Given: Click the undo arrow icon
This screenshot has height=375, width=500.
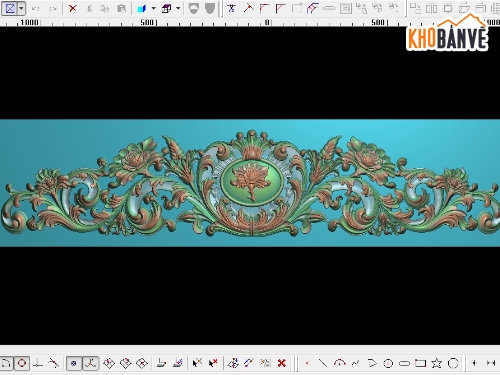Looking at the screenshot, I should 35,9.
